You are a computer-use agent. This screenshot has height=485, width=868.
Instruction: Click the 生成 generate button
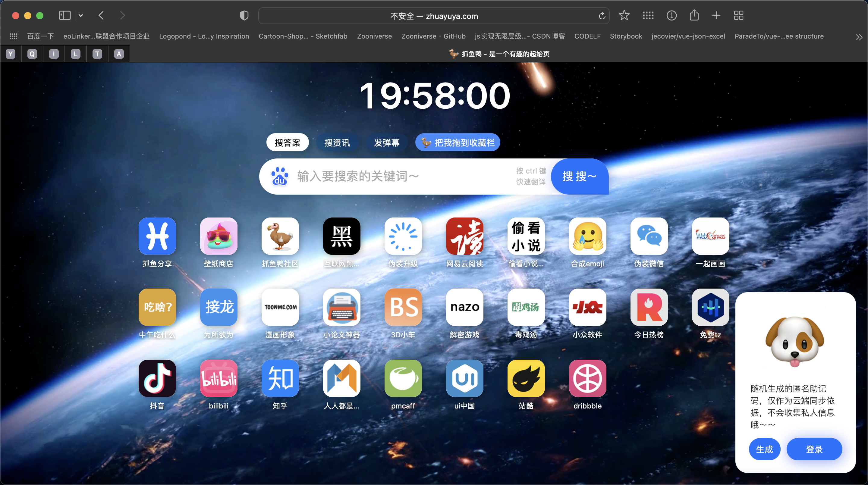[x=764, y=449]
